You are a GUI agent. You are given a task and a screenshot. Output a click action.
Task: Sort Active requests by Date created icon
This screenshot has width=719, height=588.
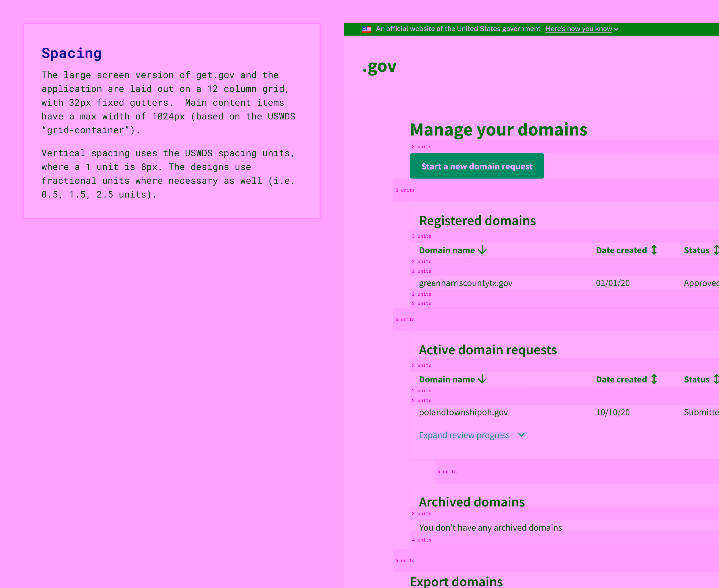pos(654,379)
